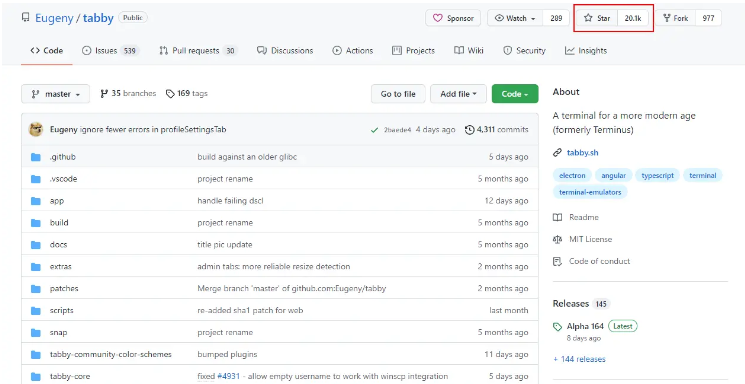Switch to the Code tab
Image resolution: width=745 pixels, height=384 pixels.
(x=47, y=50)
